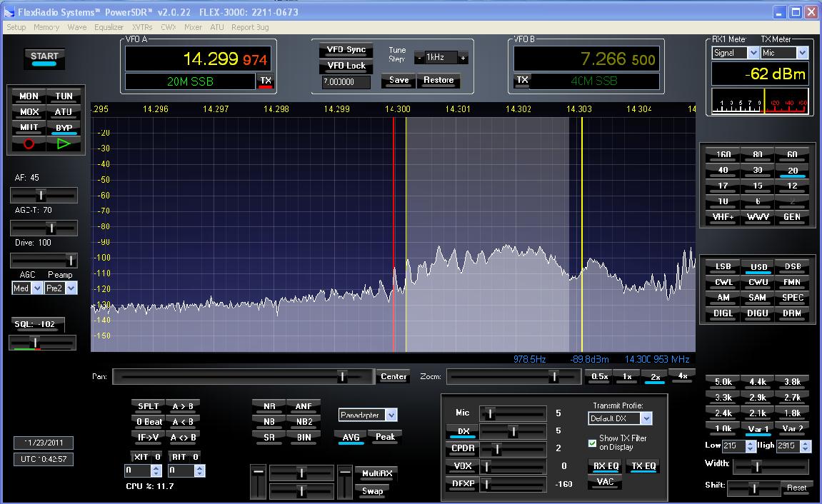Toggle Show TX Filter on Display checkbox
The height and width of the screenshot is (504, 822).
coord(592,443)
